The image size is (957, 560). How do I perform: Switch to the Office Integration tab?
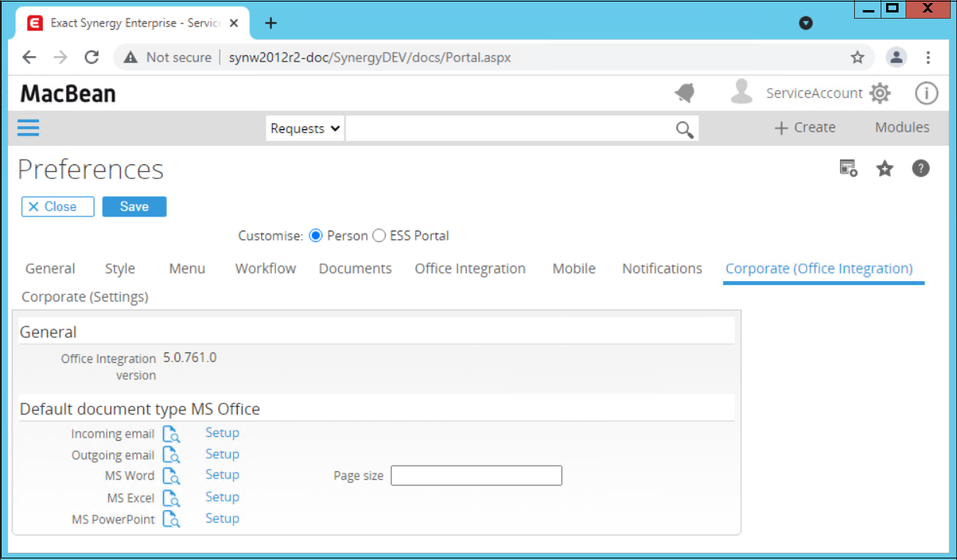pos(470,269)
